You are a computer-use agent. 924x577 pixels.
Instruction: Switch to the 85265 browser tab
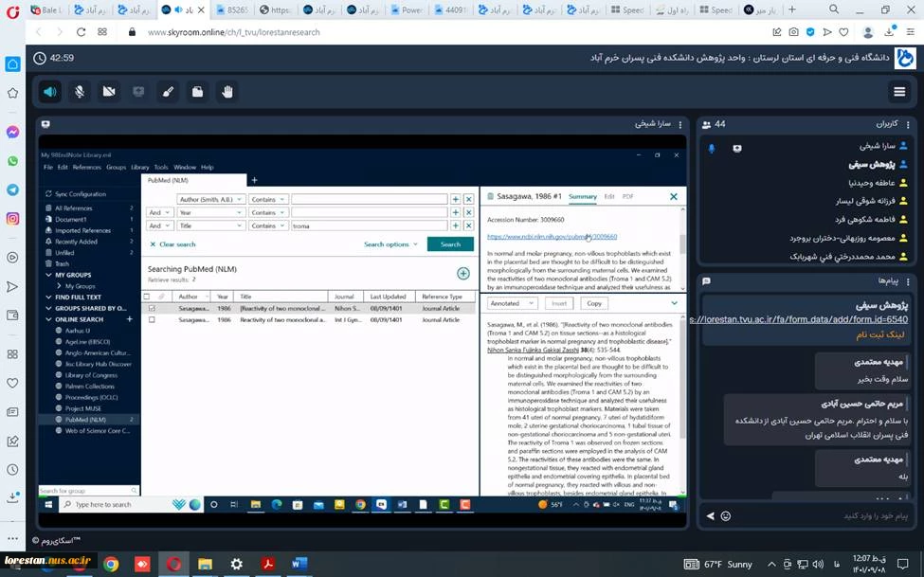point(232,10)
